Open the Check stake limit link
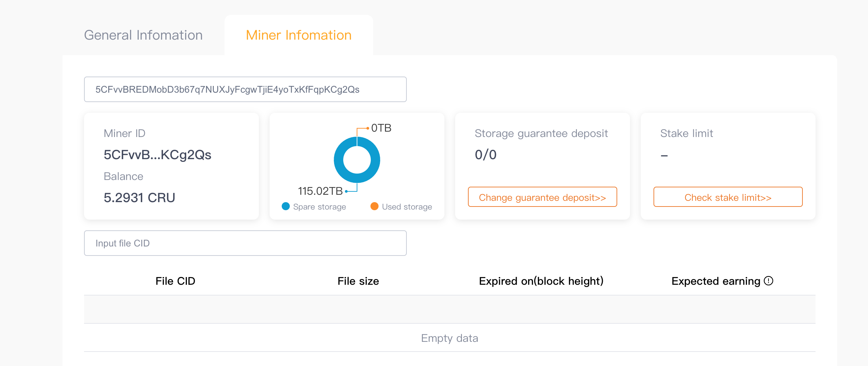 click(727, 197)
